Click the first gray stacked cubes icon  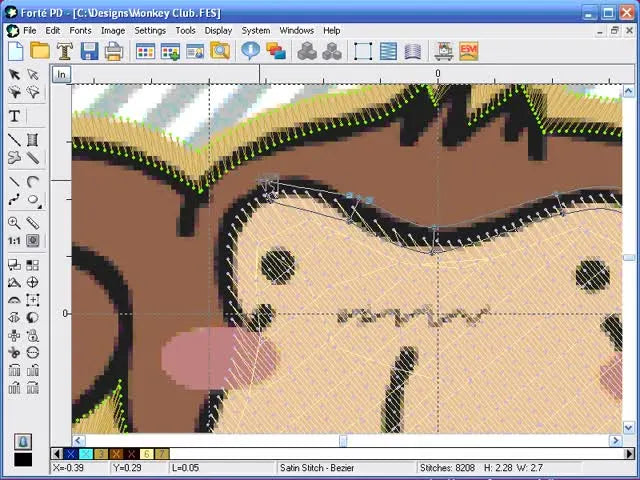[x=307, y=51]
